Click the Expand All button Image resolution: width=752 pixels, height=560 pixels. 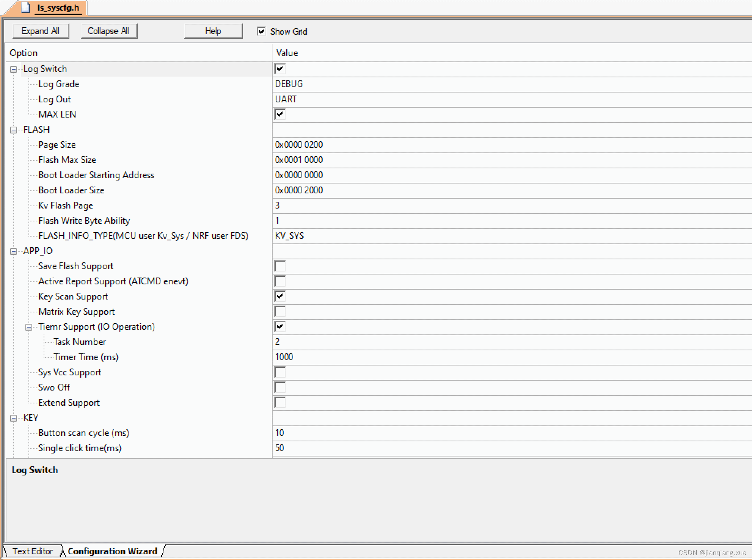[x=40, y=31]
